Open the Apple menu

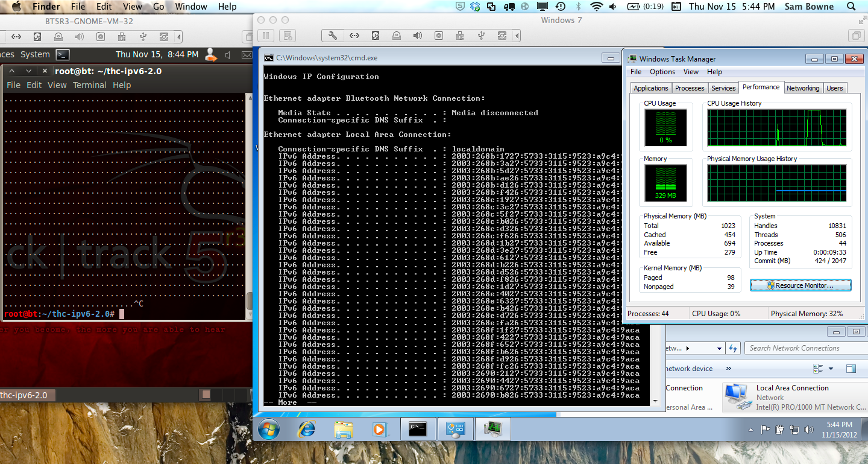click(x=16, y=7)
